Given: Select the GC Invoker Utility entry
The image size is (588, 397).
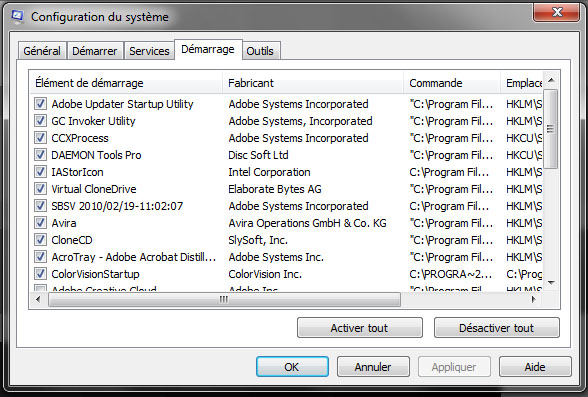Looking at the screenshot, I should pyautogui.click(x=93, y=121).
